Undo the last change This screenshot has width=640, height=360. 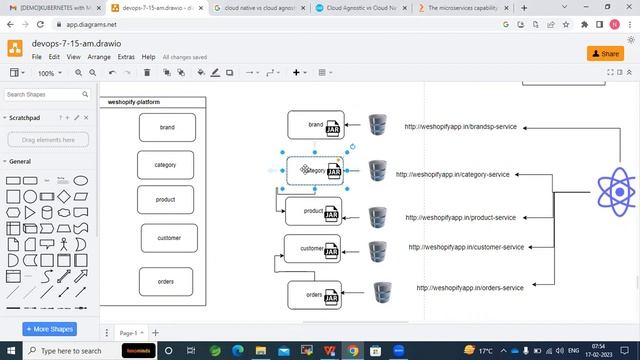pyautogui.click(x=112, y=73)
